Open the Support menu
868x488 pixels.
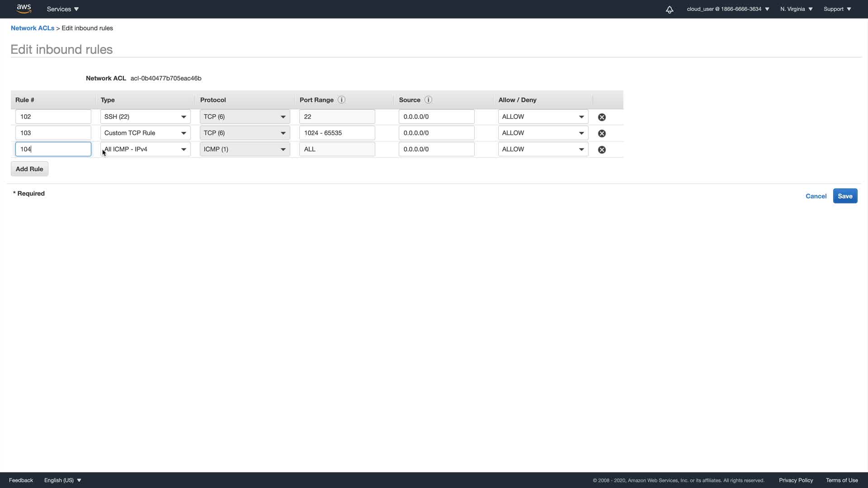pos(837,9)
